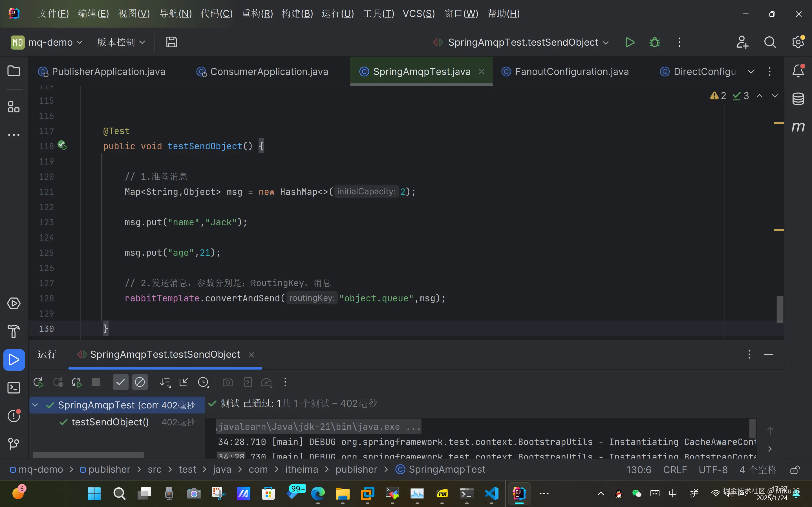
Task: Open the Git tool window icon
Action: click(x=14, y=444)
